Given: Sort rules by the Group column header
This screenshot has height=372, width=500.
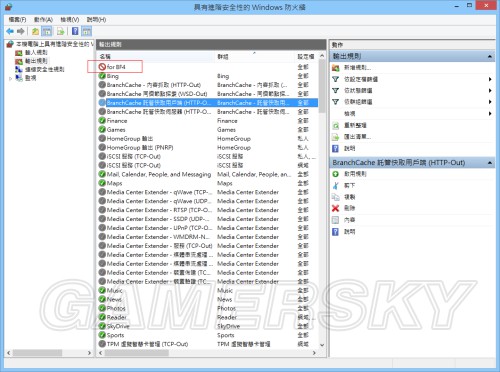Looking at the screenshot, I should coord(223,57).
